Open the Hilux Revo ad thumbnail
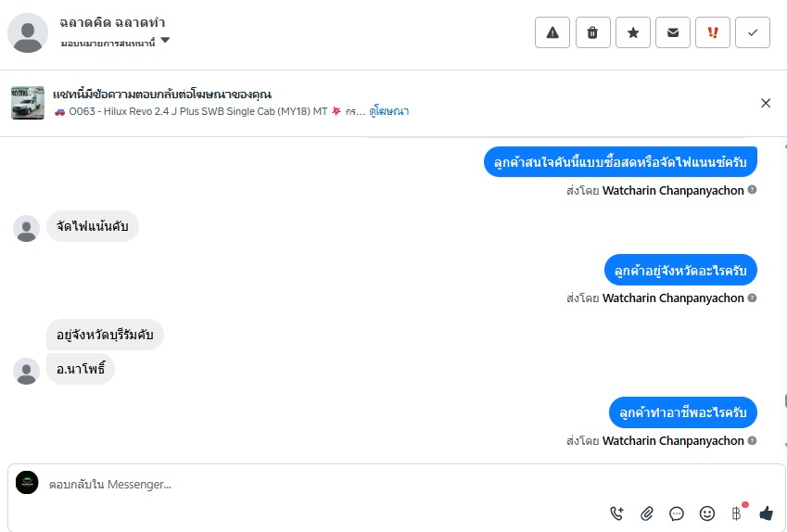The height and width of the screenshot is (532, 787). [x=28, y=103]
